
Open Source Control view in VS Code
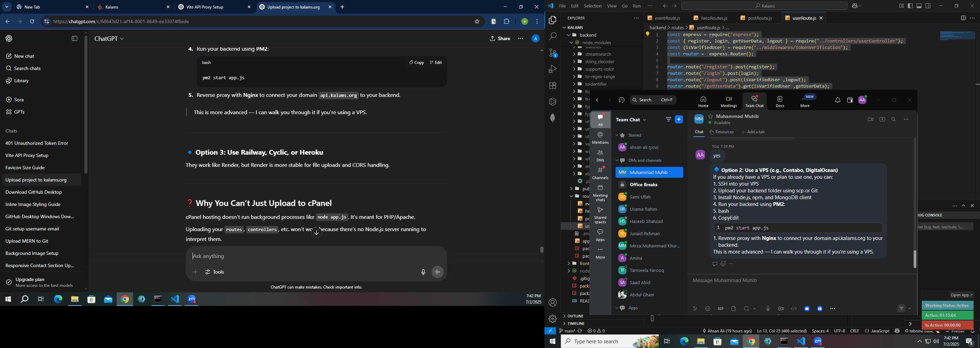[553, 53]
